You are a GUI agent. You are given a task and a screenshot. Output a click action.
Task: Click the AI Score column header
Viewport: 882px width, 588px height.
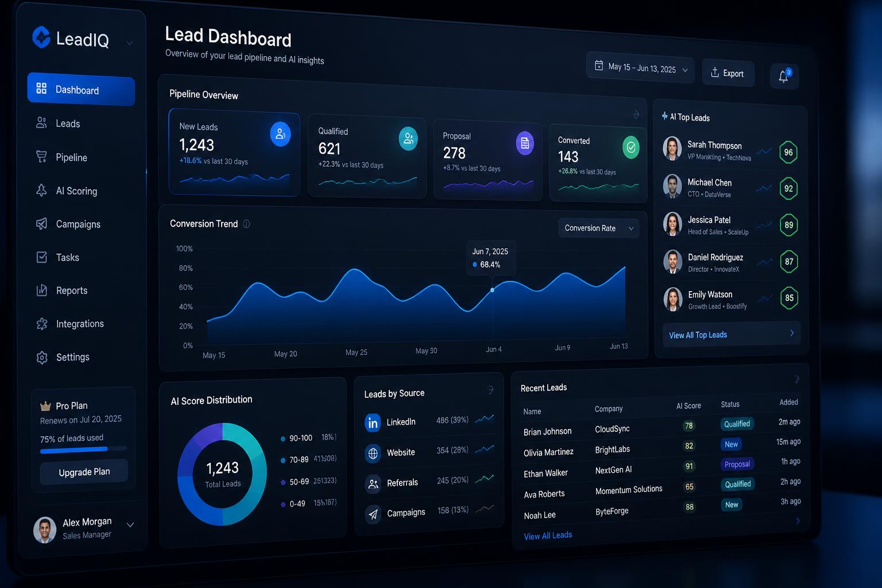[688, 406]
